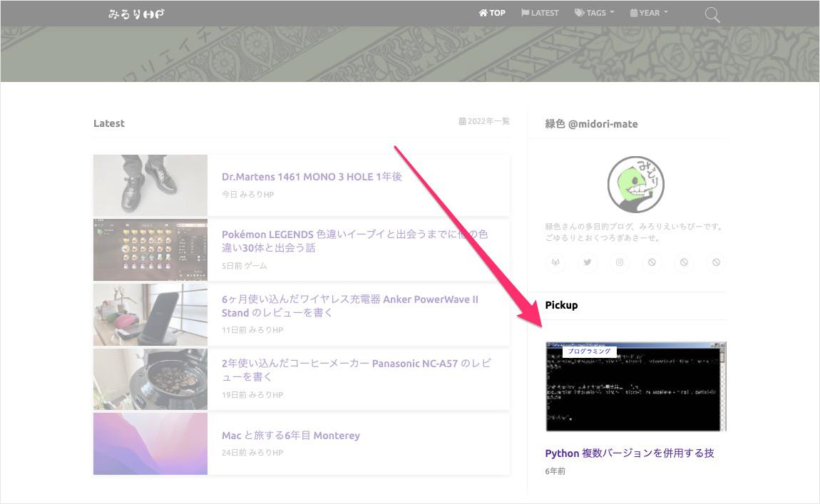820x504 pixels.
Task: Click the 今日 date on Dr.Martens article
Action: tap(230, 195)
